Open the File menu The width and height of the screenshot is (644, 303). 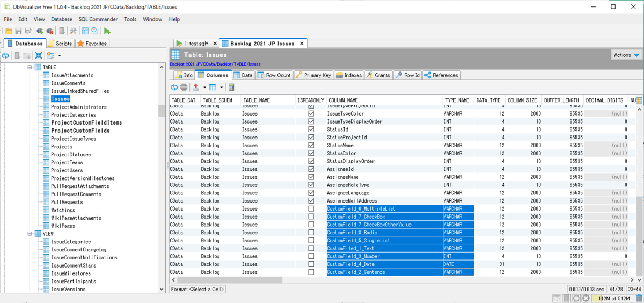pos(8,19)
